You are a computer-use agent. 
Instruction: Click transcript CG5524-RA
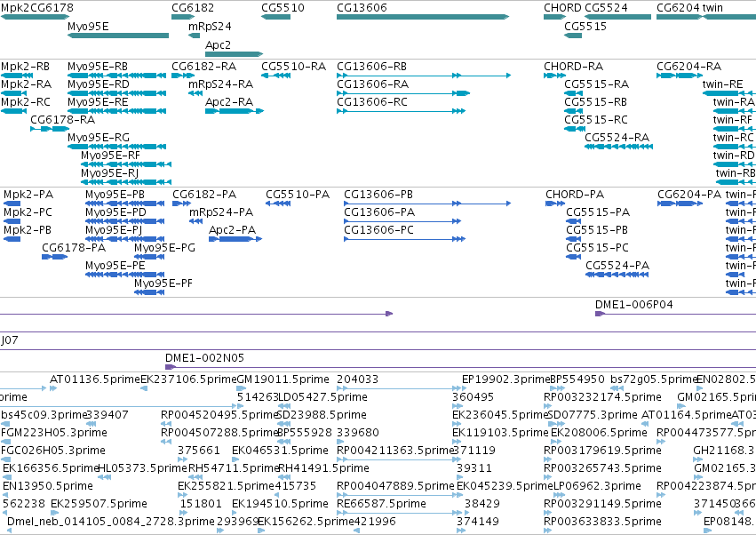618,147
